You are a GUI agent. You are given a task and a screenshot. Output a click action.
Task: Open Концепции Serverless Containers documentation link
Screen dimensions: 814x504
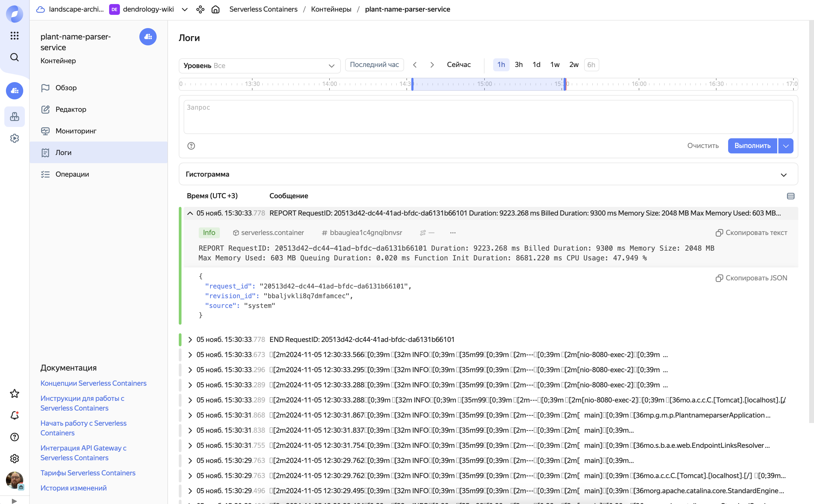coord(93,383)
